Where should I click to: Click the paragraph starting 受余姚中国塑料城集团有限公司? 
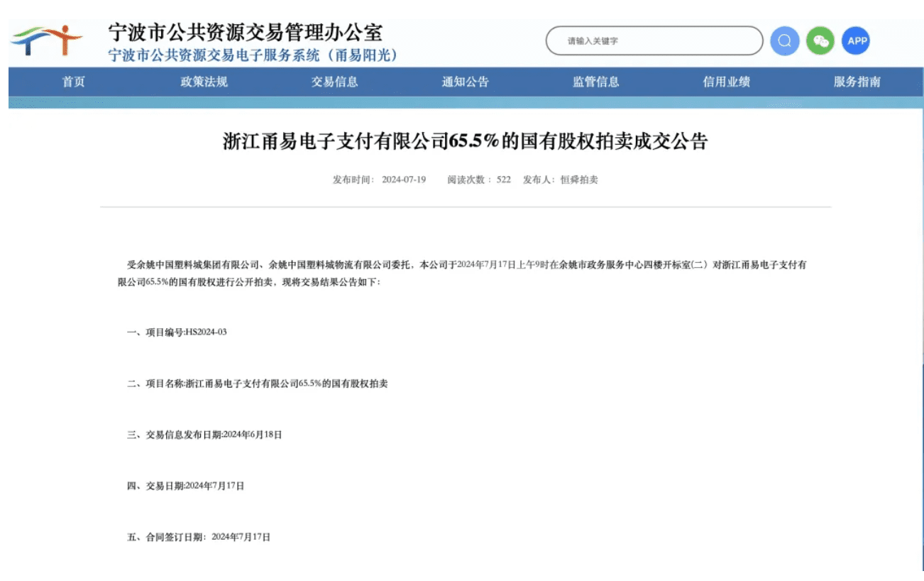click(x=463, y=273)
